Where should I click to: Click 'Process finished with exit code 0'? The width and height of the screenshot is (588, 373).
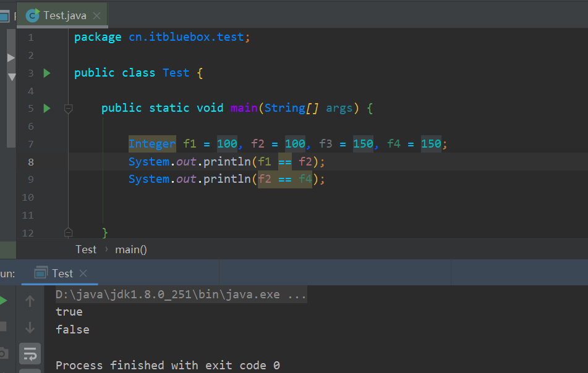(168, 365)
